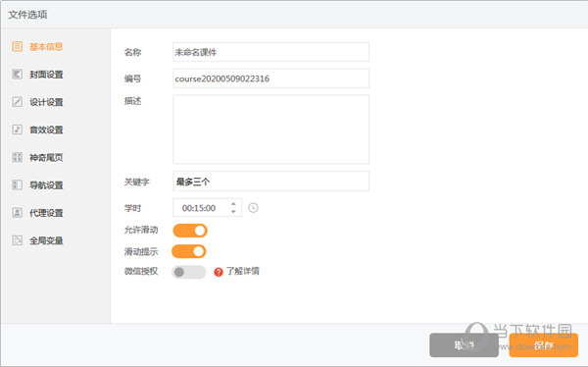Click the gray 取消 button
This screenshot has height=367, width=588.
(464, 345)
